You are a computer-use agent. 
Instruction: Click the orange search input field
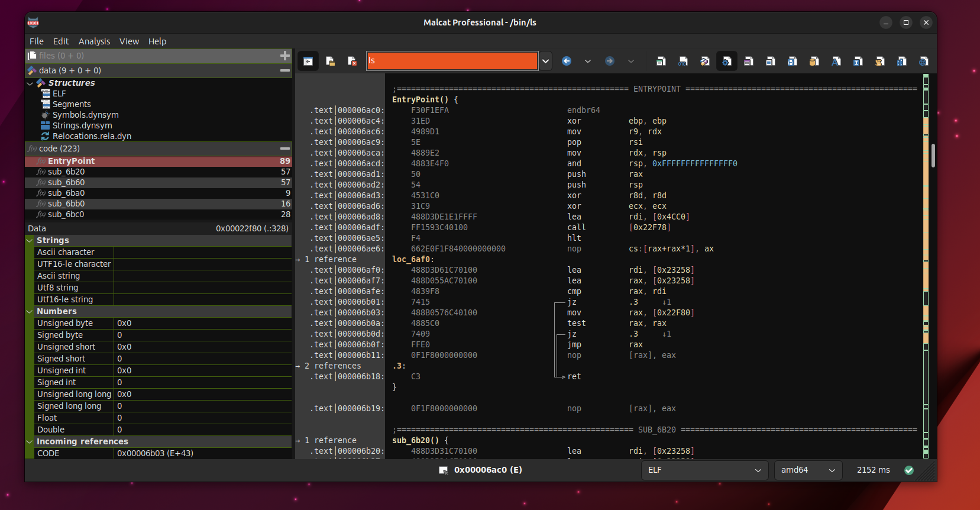tap(452, 61)
